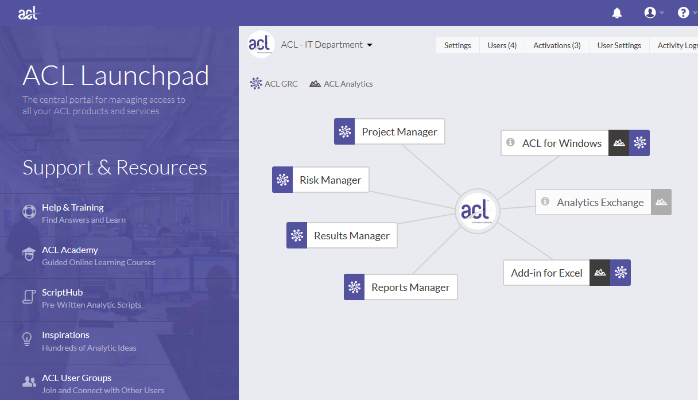Click 'Find Answers and Learn' text
698x400 pixels.
84,220
